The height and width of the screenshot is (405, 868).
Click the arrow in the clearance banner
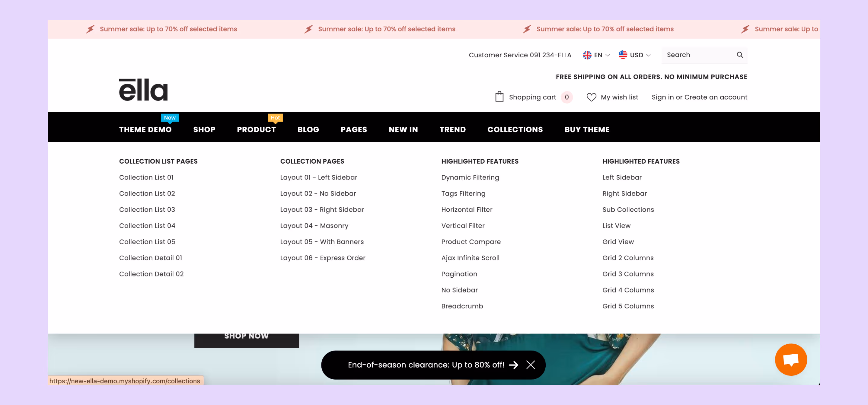(x=513, y=365)
